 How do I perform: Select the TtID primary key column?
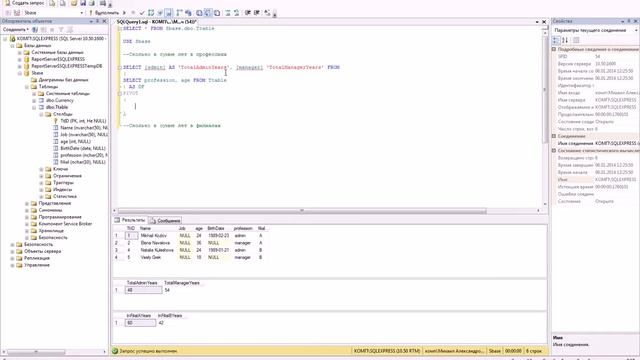pyautogui.click(x=83, y=121)
